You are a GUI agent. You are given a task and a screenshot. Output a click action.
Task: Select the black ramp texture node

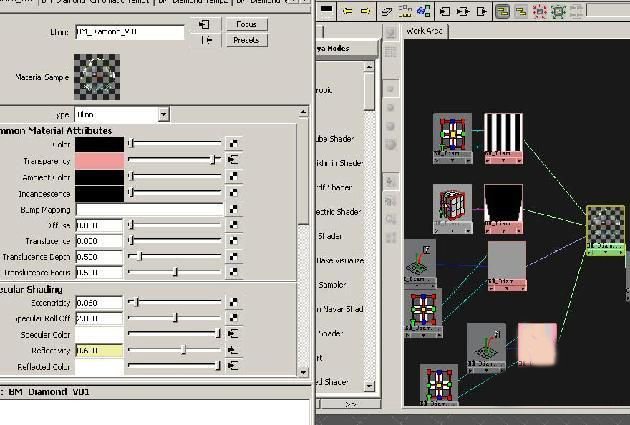coord(503,208)
